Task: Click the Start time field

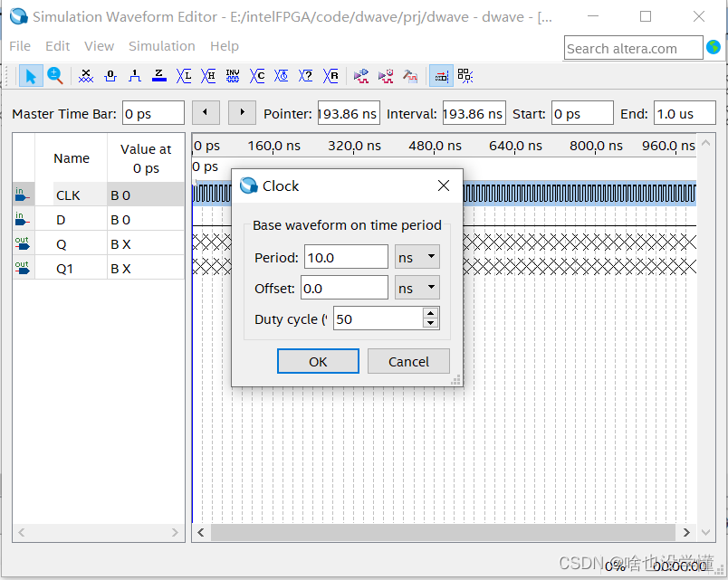Action: 582,113
